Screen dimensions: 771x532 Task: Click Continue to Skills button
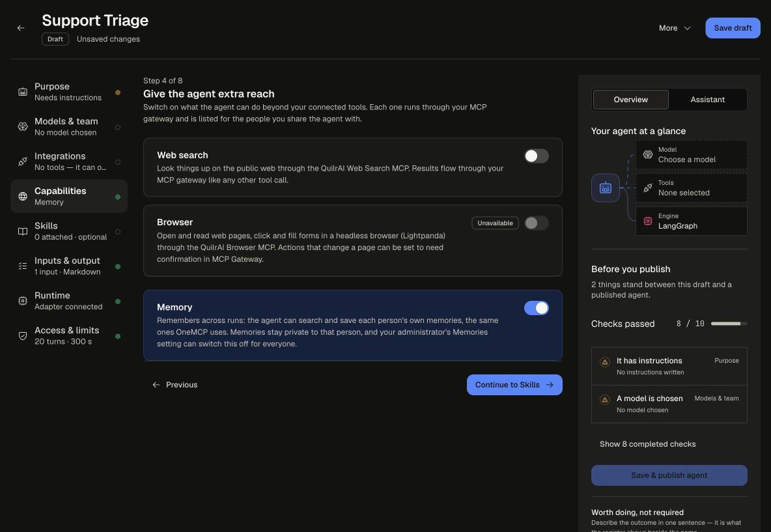[514, 385]
